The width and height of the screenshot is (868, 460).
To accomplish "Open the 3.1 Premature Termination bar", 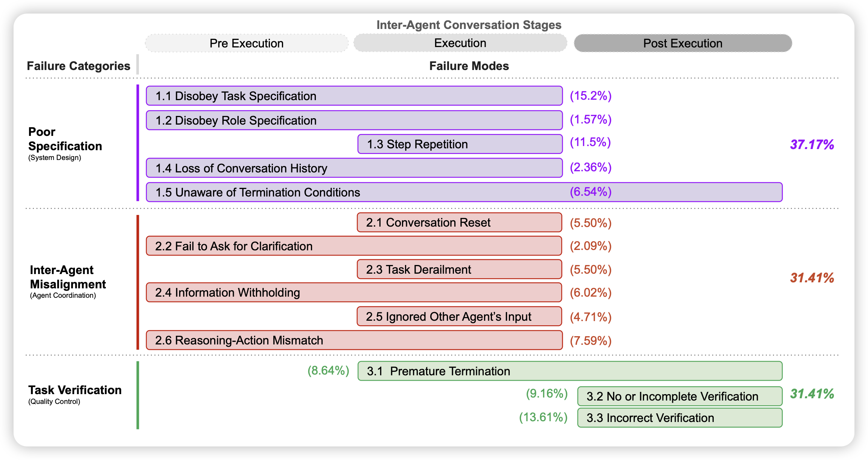I will [x=570, y=371].
